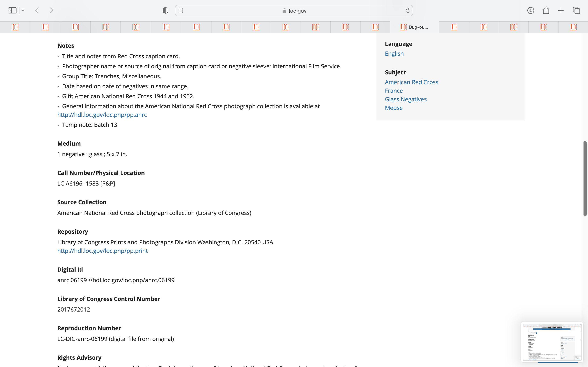Show the downloads list
The width and height of the screenshot is (588, 367).
531,10
